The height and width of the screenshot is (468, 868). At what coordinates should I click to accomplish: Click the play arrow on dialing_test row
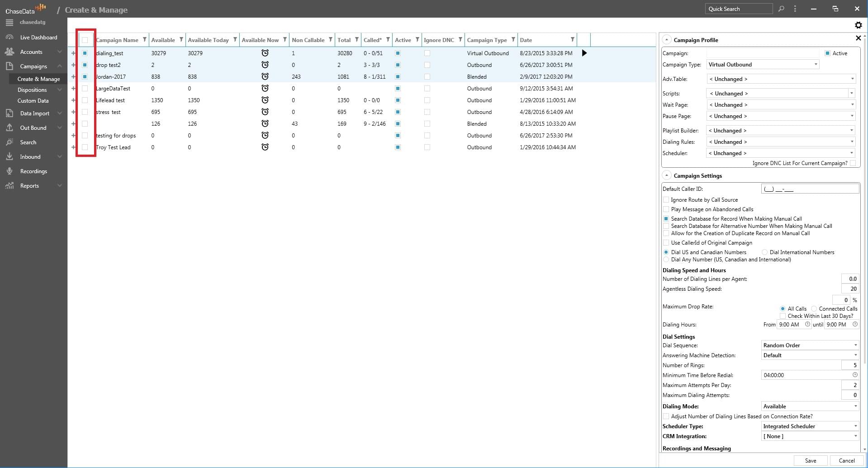point(584,53)
